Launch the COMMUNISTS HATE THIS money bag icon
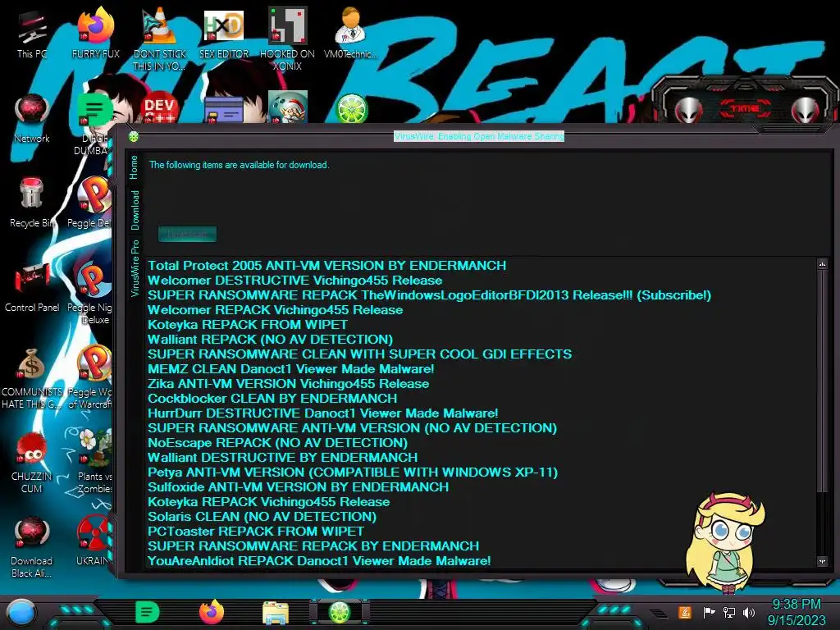 [x=32, y=378]
